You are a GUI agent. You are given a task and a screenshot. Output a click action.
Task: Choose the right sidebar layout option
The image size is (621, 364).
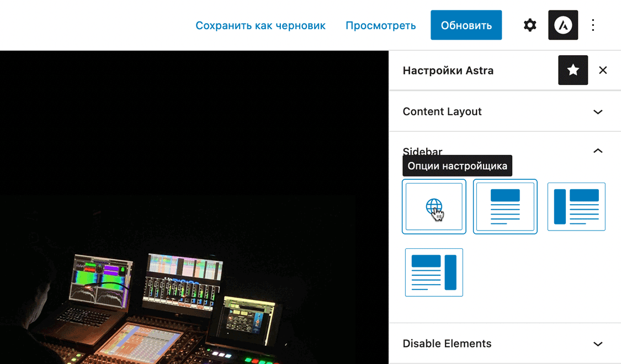pyautogui.click(x=434, y=272)
